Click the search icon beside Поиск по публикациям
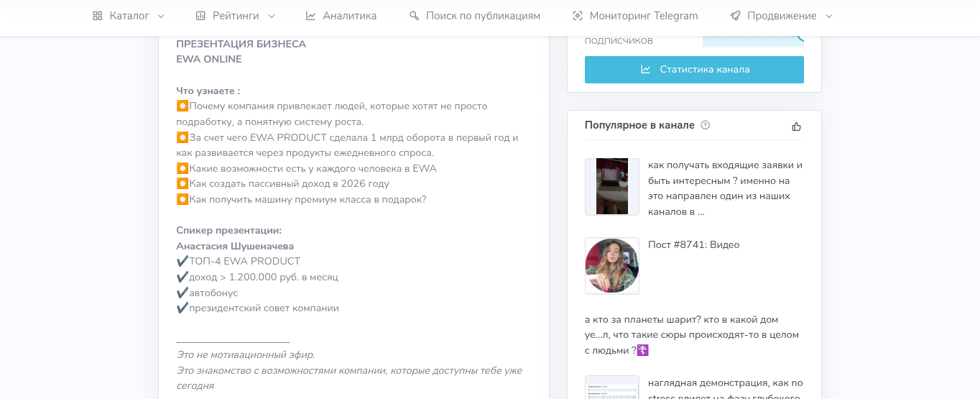The height and width of the screenshot is (399, 980). pyautogui.click(x=414, y=16)
